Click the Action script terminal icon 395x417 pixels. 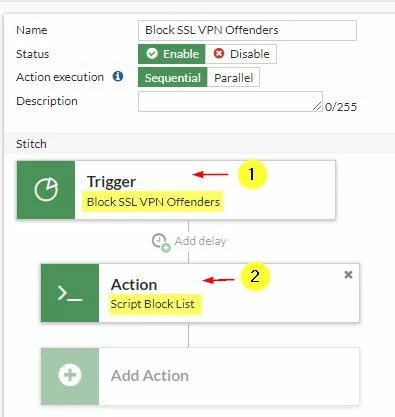pos(70,293)
